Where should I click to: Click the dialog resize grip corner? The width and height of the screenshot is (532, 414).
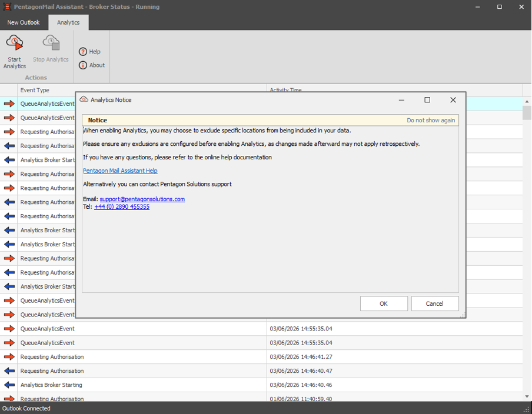(463, 315)
